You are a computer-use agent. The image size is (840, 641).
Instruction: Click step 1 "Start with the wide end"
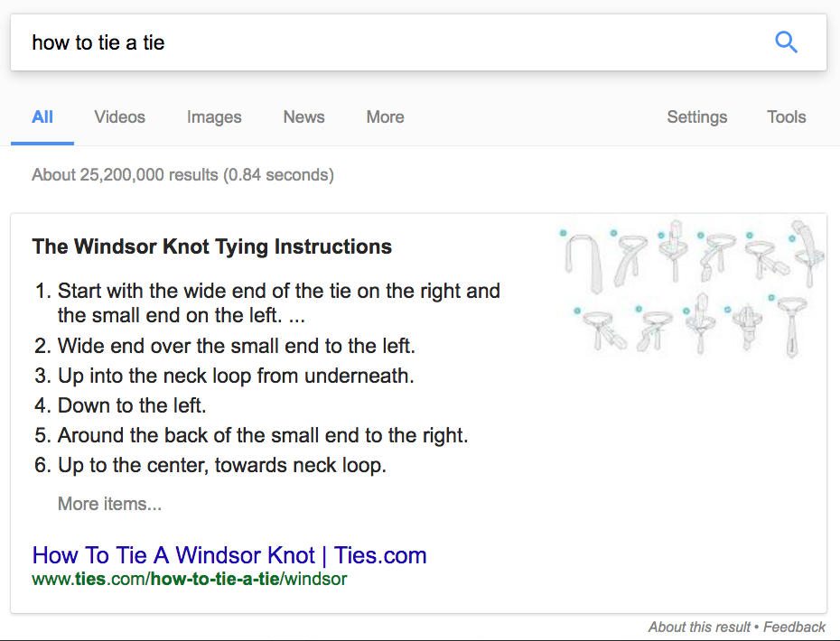278,292
